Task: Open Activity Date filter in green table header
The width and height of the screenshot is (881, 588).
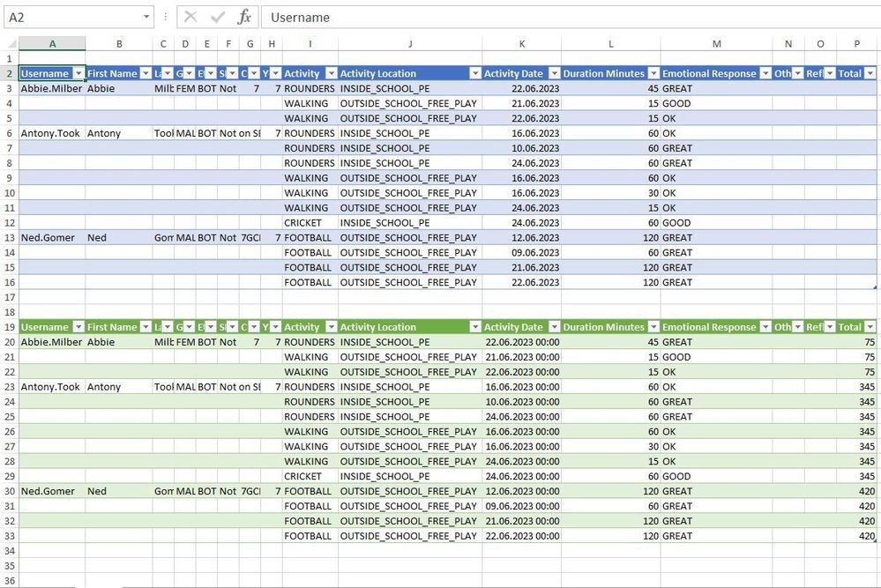Action: [555, 327]
